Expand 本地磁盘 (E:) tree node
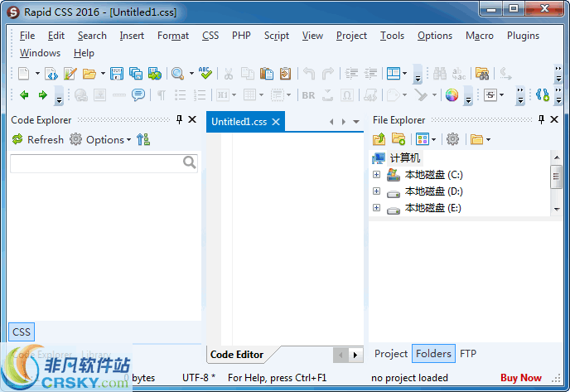Screen dimensions: 570x392 click(377, 208)
